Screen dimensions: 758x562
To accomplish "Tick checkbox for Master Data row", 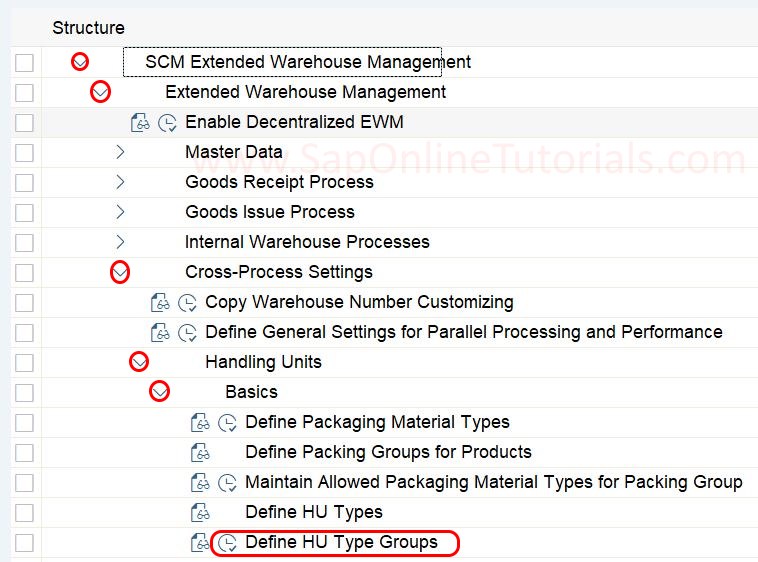I will point(24,153).
